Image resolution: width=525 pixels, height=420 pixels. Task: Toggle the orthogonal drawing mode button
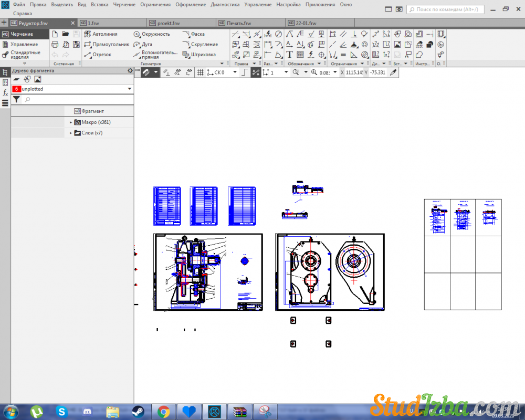244,72
